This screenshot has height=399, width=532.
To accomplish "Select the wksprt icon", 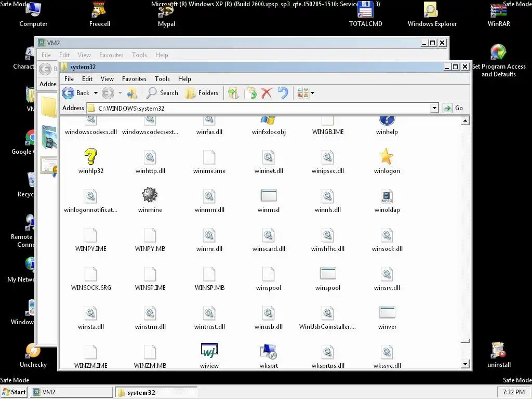I will [269, 351].
